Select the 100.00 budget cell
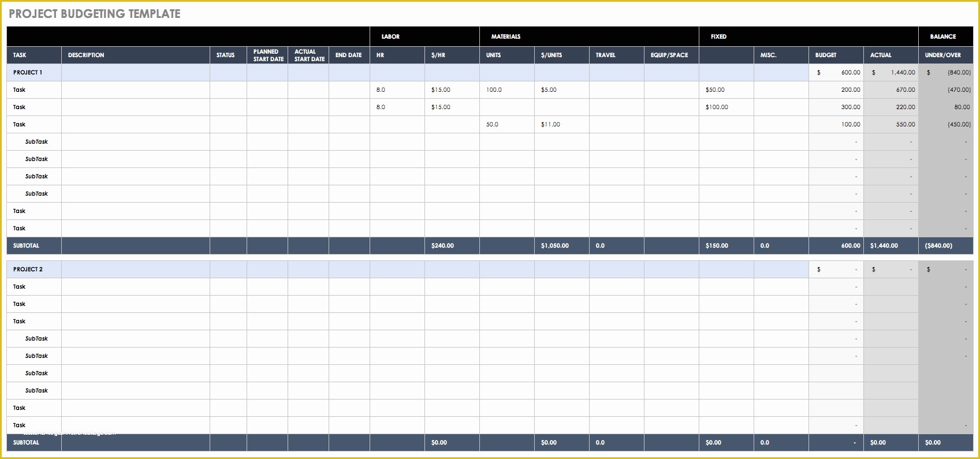The image size is (980, 459). [836, 124]
